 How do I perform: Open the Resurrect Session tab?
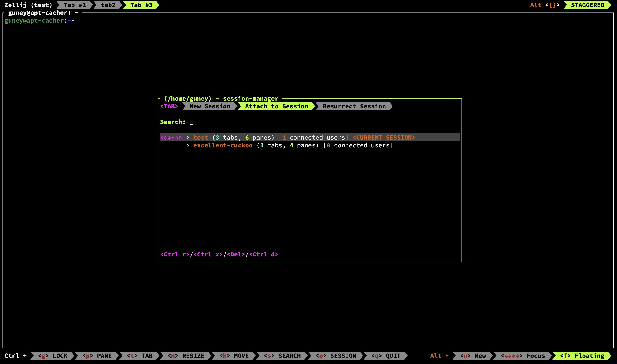pyautogui.click(x=354, y=106)
